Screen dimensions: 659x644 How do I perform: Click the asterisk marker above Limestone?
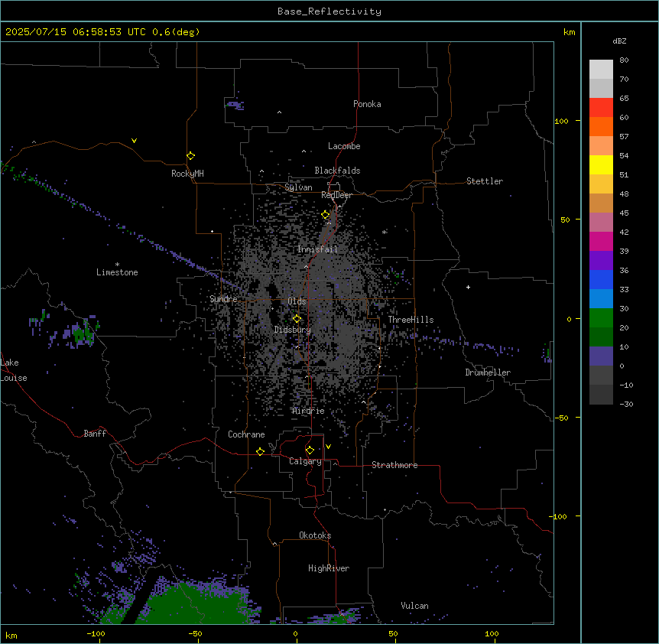click(117, 265)
